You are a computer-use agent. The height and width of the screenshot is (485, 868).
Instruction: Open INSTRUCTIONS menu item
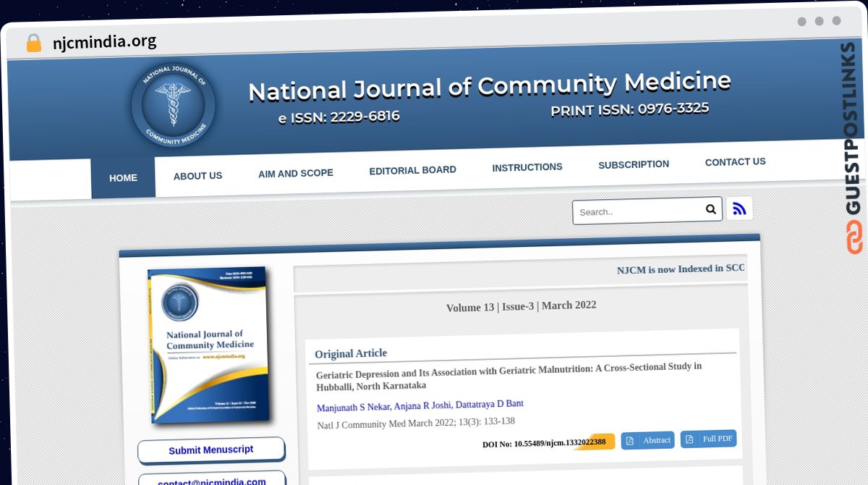click(x=527, y=167)
